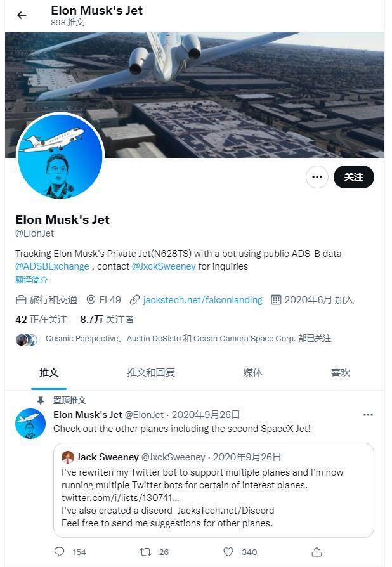
Task: Click 翻译简介 to translate the bio
Action: pos(32,280)
